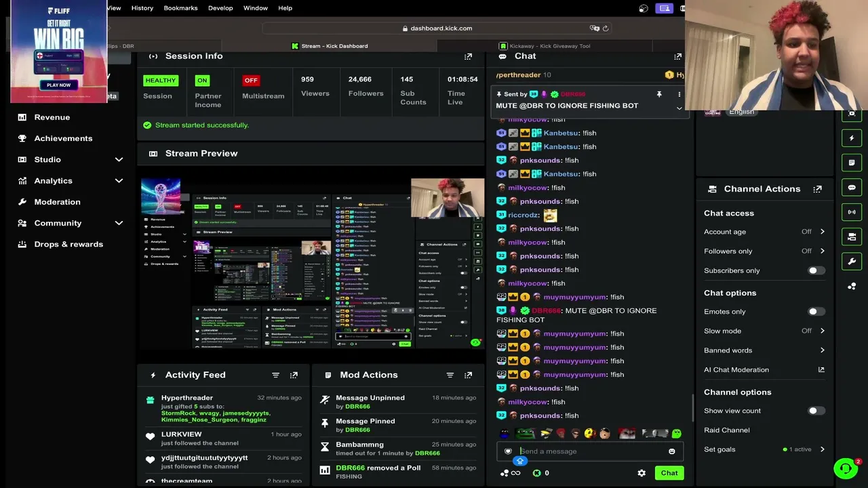Image resolution: width=868 pixels, height=488 pixels.
Task: Open Set goals chevron
Action: tap(822, 449)
